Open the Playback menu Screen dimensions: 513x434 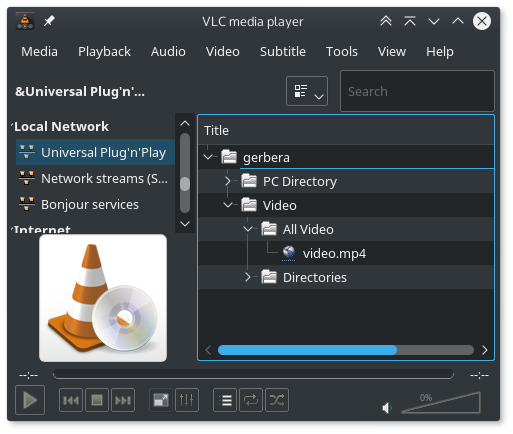point(104,52)
